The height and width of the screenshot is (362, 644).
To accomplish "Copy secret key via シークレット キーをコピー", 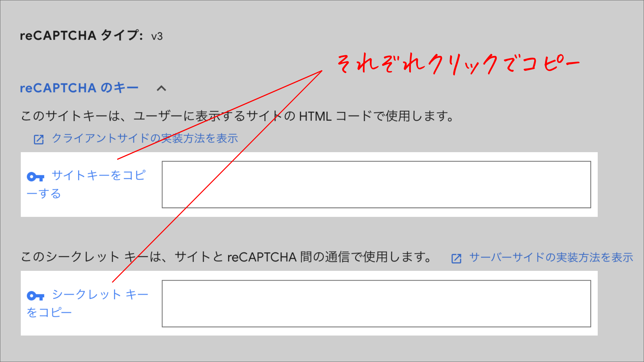I will pyautogui.click(x=88, y=303).
